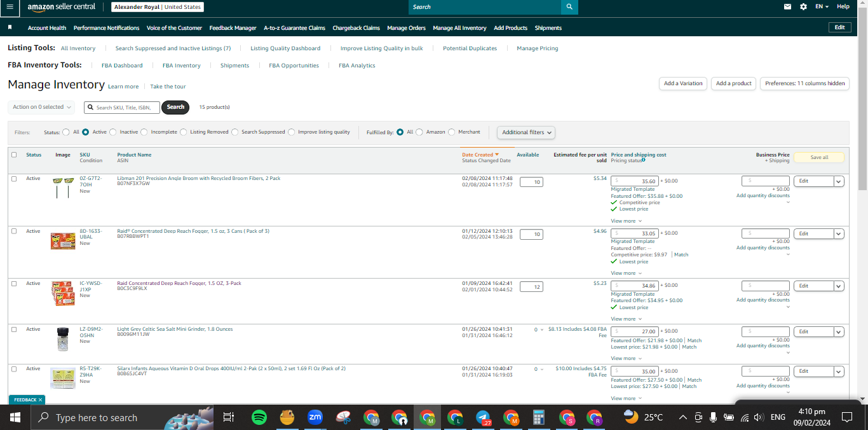Image resolution: width=868 pixels, height=430 pixels.
Task: Switch to the Chrome profile L taskbar icon
Action: pyautogui.click(x=455, y=417)
